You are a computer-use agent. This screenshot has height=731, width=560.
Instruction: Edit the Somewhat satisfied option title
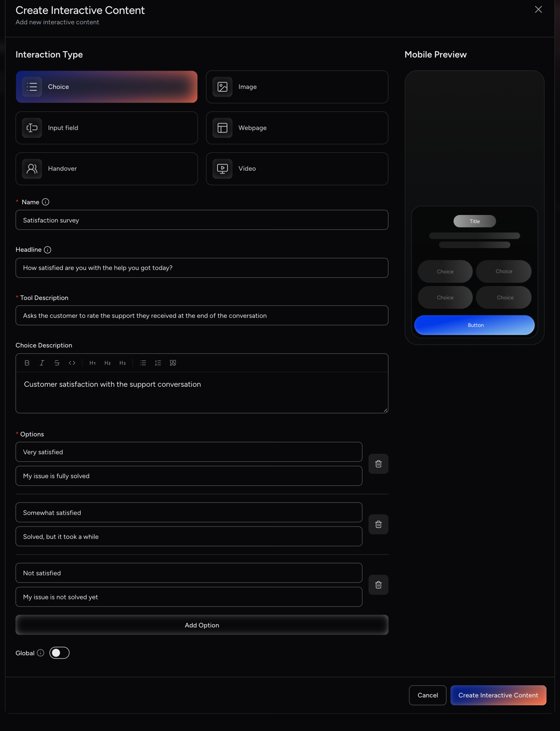tap(189, 512)
